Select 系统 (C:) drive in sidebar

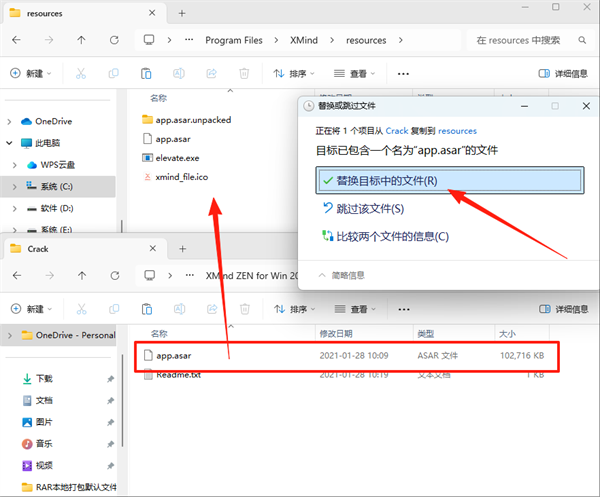tap(57, 186)
